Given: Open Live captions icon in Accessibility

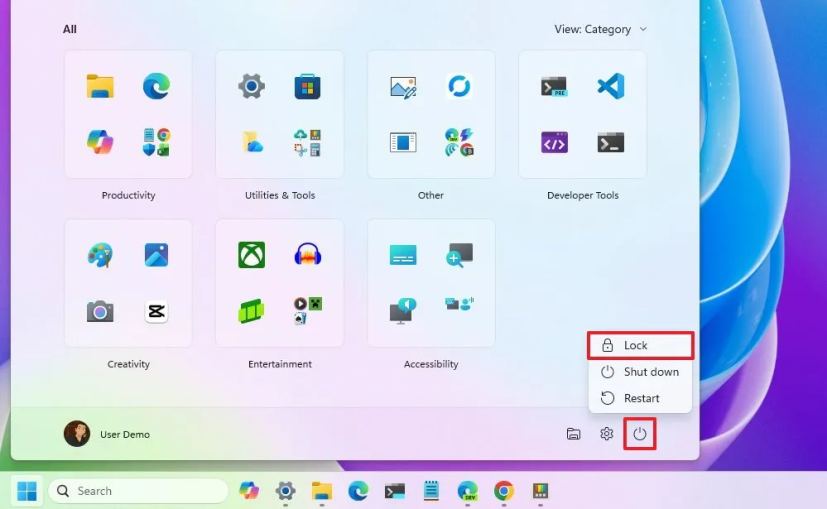Looking at the screenshot, I should pyautogui.click(x=403, y=255).
